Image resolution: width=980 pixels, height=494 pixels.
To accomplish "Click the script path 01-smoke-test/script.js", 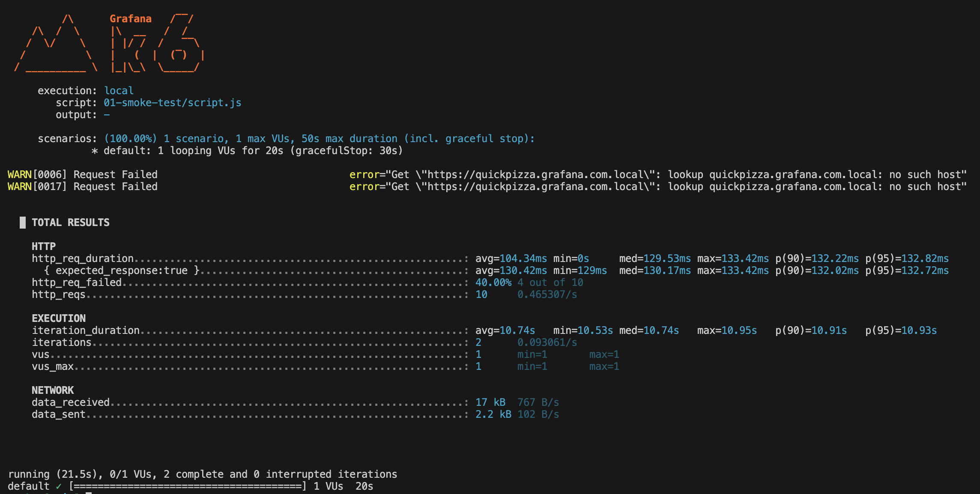I will pyautogui.click(x=173, y=103).
